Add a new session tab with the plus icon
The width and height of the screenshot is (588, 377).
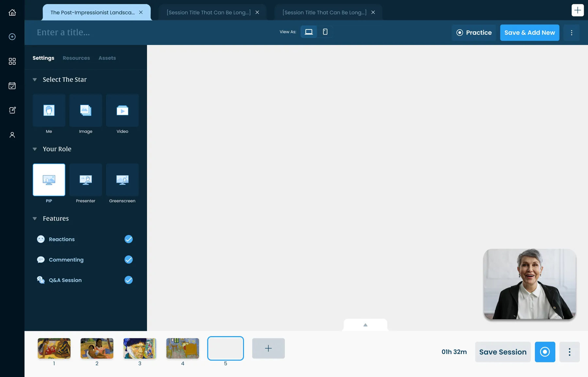pos(578,10)
